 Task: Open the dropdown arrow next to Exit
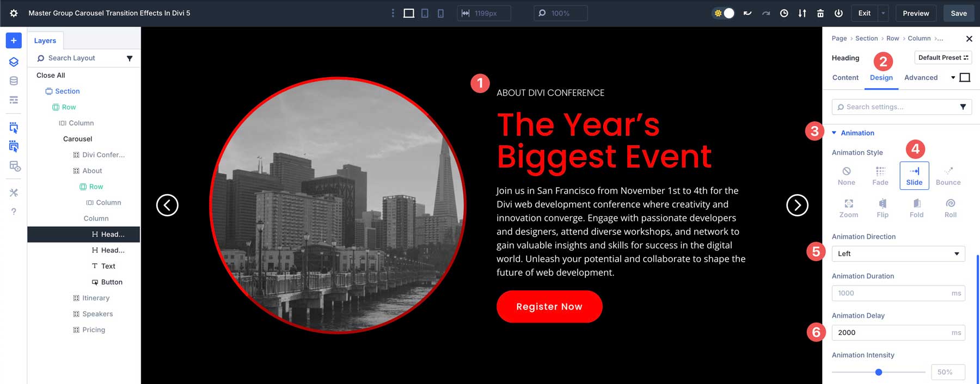point(883,13)
